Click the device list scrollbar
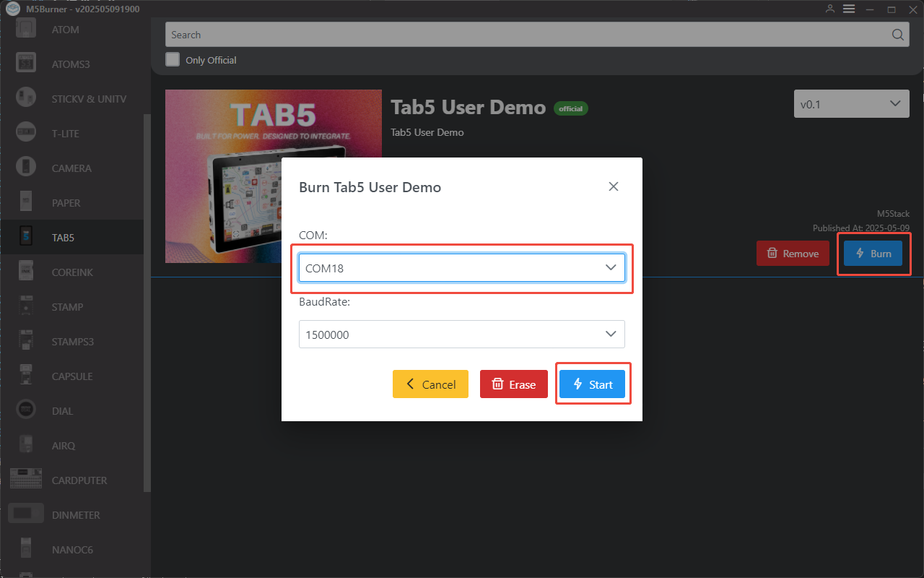This screenshot has height=578, width=924. tap(147, 303)
